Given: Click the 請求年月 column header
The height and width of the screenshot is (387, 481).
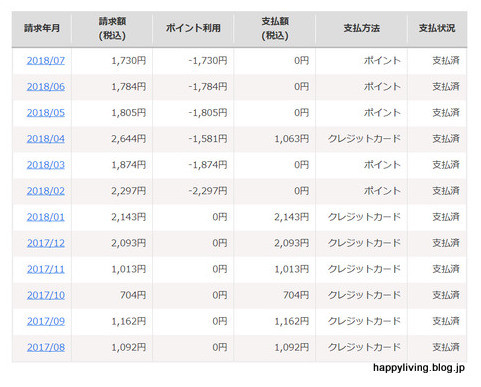Looking at the screenshot, I should tap(42, 28).
